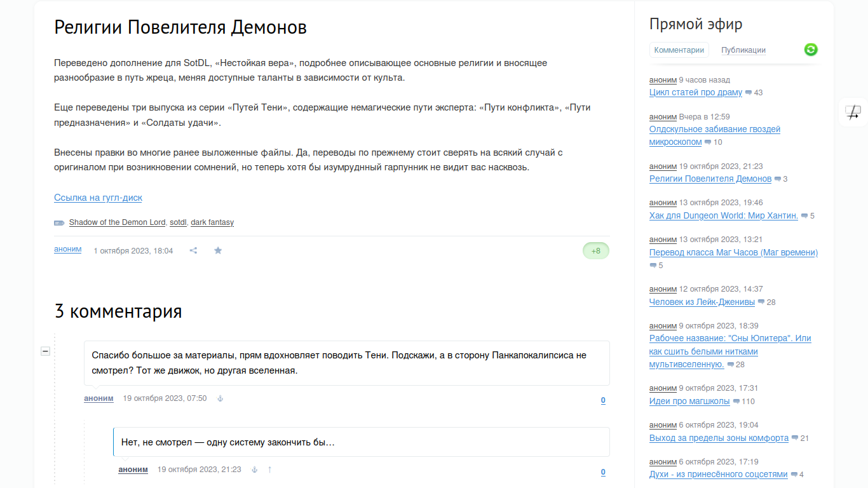Click the 0 rating of the 21:23 reply

point(603,472)
